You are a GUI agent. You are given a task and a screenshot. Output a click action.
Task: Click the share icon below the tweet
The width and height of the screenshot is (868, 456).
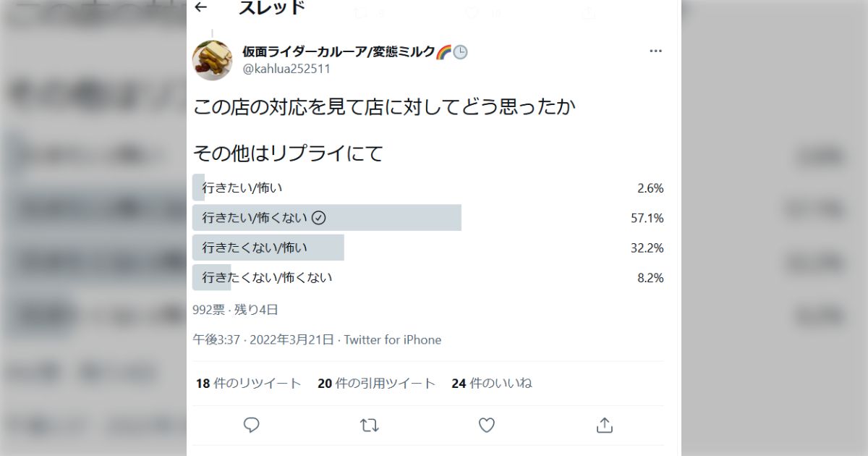tap(604, 425)
